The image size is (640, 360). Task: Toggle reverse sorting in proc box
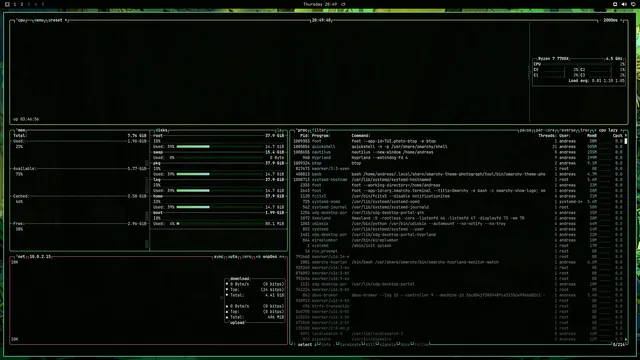tap(568, 130)
